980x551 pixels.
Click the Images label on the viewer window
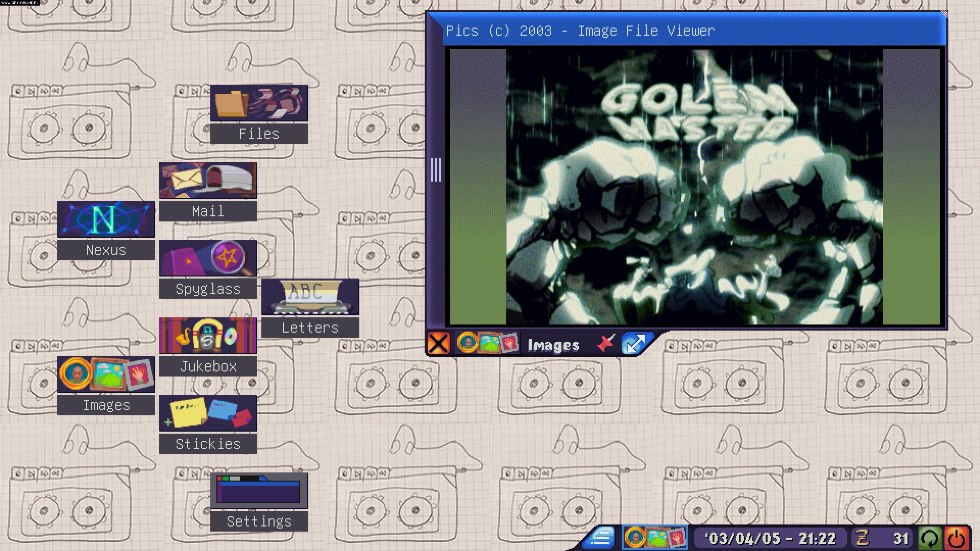pos(553,345)
